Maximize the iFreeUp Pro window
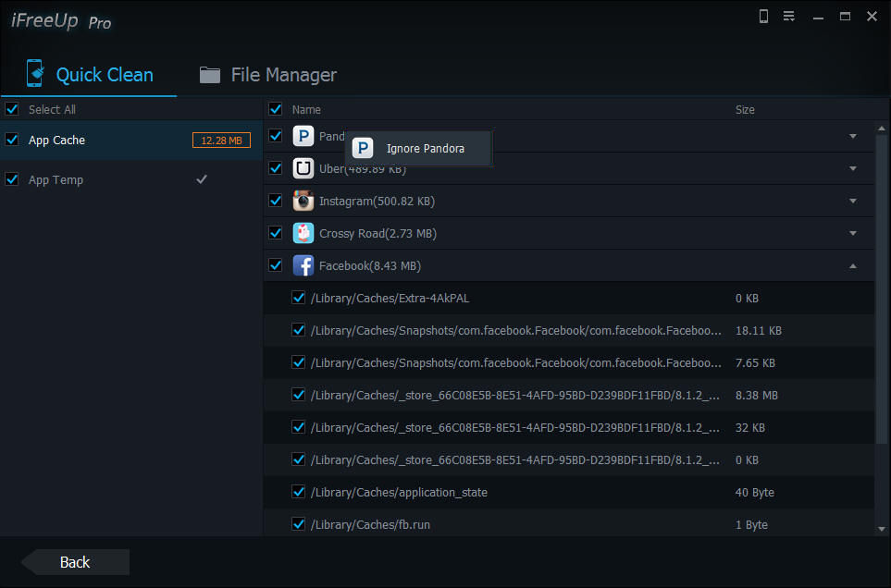This screenshot has width=891, height=588. (x=845, y=17)
